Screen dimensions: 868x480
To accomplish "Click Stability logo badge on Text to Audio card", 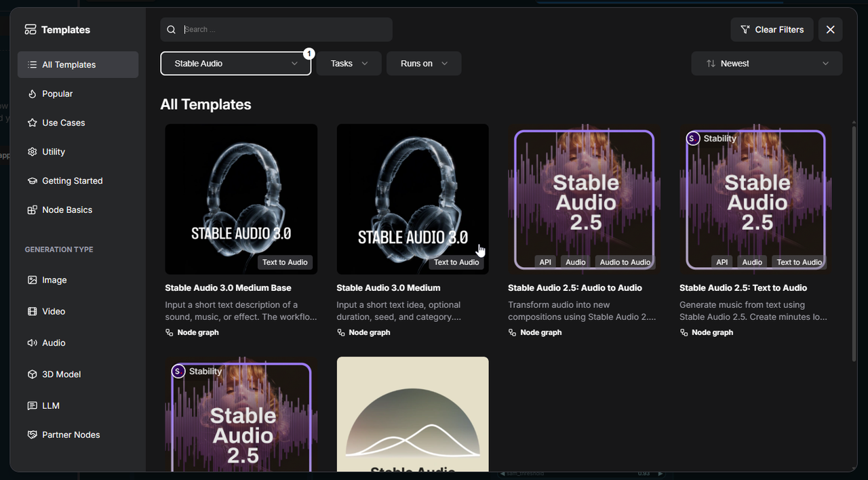I will pyautogui.click(x=692, y=138).
